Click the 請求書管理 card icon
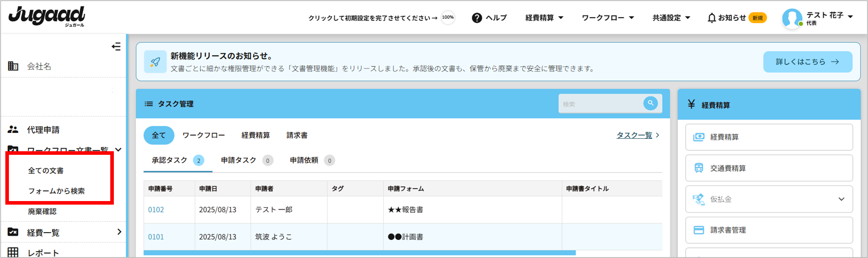868x258 pixels. [699, 230]
